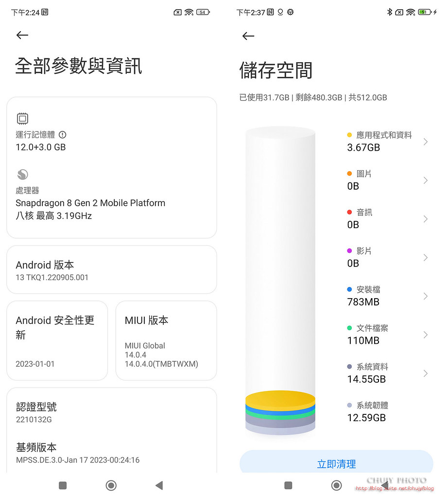This screenshot has height=498, width=448.
Task: Tap the right phone's home circle button
Action: pyautogui.click(x=336, y=485)
